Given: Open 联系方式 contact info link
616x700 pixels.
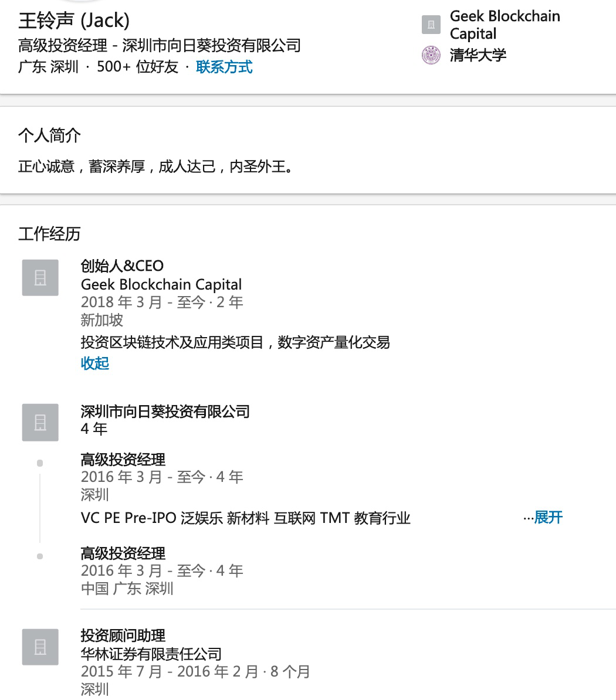Looking at the screenshot, I should click(224, 67).
